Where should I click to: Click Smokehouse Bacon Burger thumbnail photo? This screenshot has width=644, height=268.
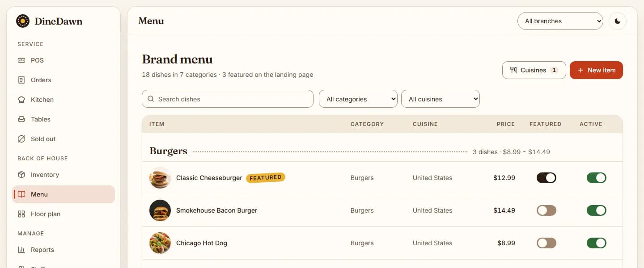(x=160, y=210)
